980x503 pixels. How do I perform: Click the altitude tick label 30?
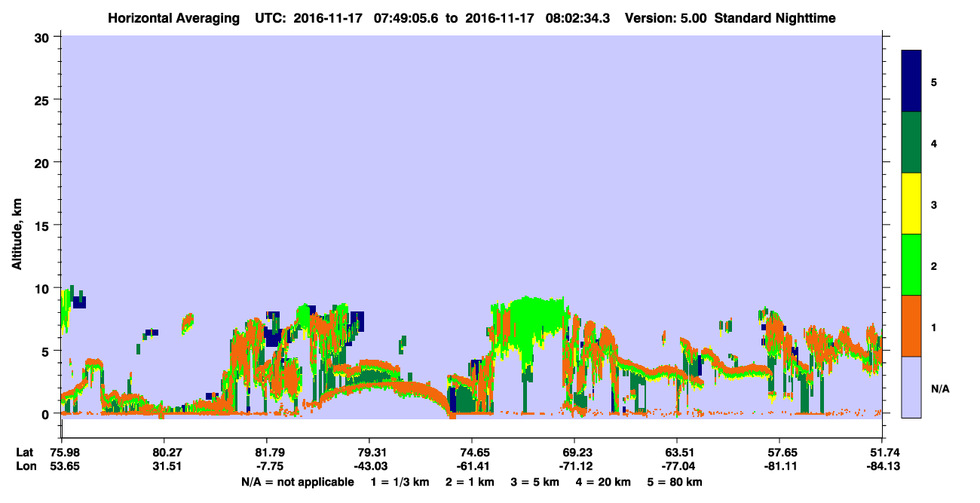44,36
